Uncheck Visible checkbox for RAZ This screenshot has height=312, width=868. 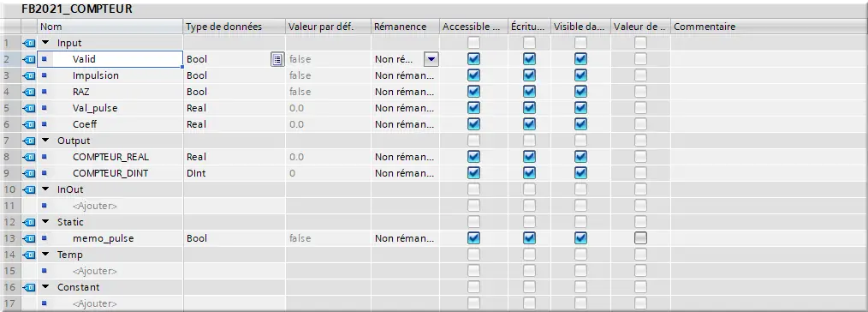(x=580, y=92)
